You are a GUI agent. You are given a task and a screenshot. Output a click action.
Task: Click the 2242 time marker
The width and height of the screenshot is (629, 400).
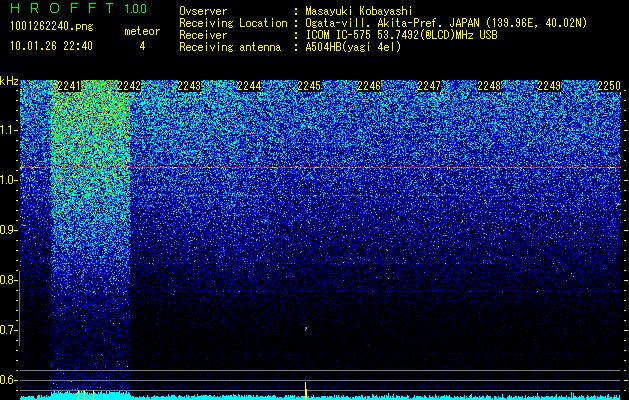129,86
